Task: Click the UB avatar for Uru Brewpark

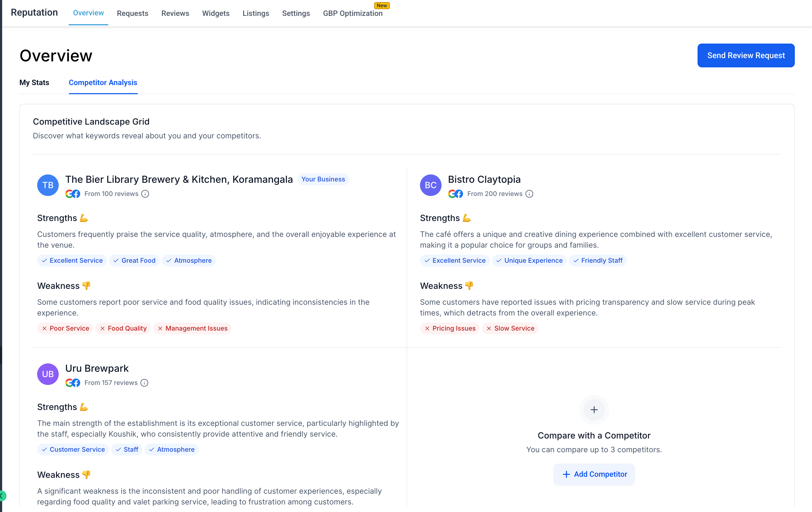Action: 48,374
